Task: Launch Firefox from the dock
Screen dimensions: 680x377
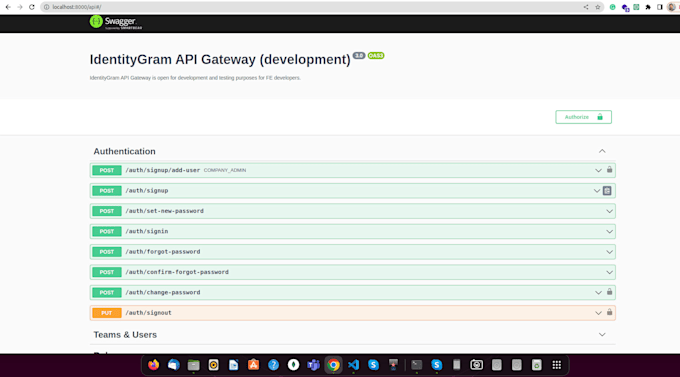Action: pos(154,365)
